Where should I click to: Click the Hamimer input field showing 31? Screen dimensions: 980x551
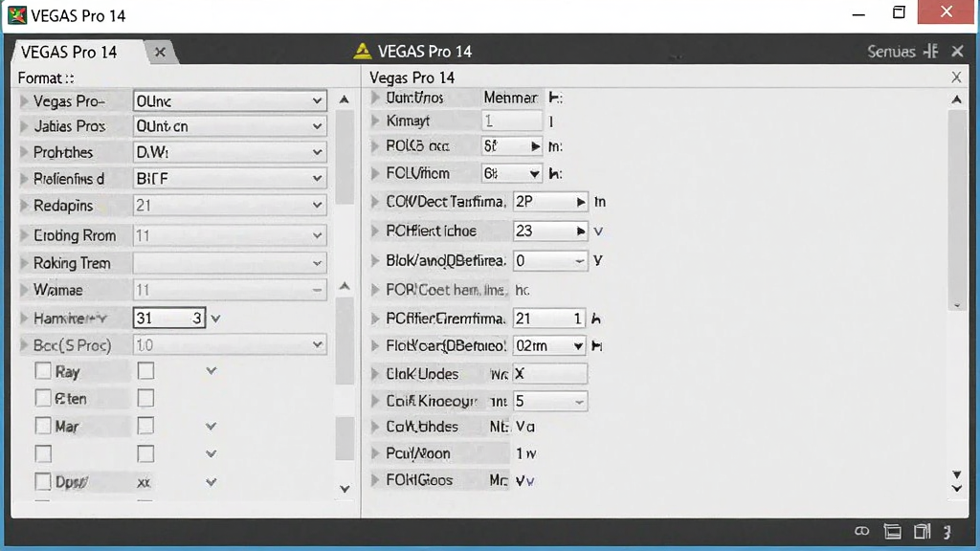(169, 318)
